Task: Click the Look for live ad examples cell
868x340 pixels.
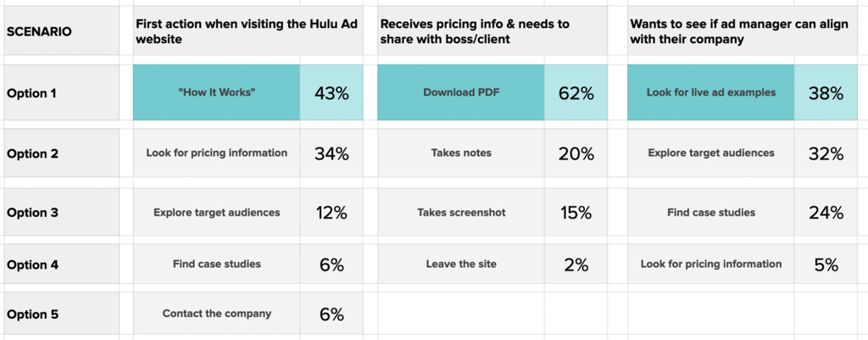Action: 711,92
